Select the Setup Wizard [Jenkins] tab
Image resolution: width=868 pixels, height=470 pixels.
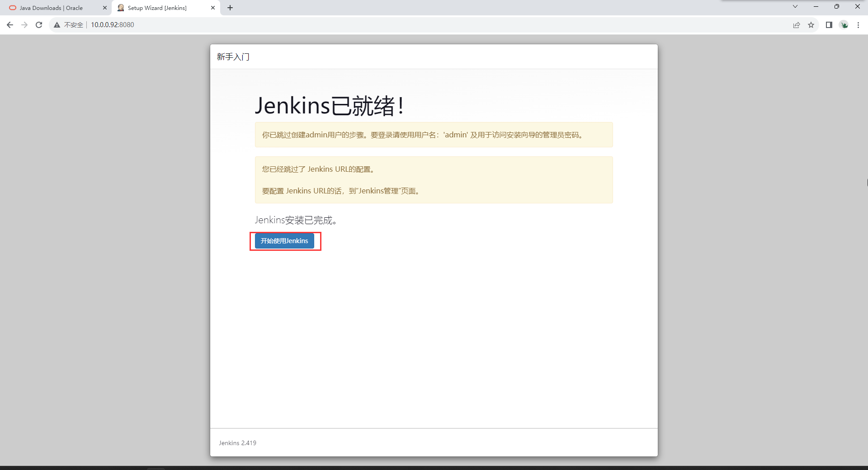[x=157, y=8]
